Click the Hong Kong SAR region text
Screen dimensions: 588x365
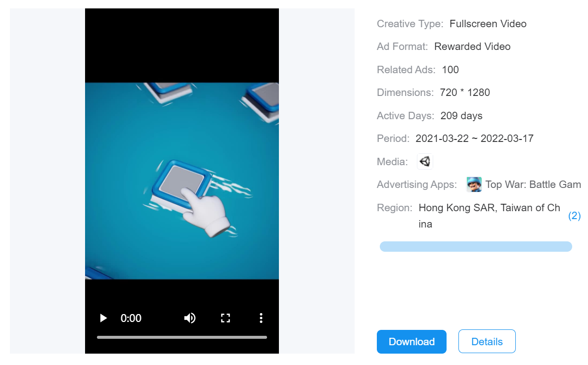456,208
